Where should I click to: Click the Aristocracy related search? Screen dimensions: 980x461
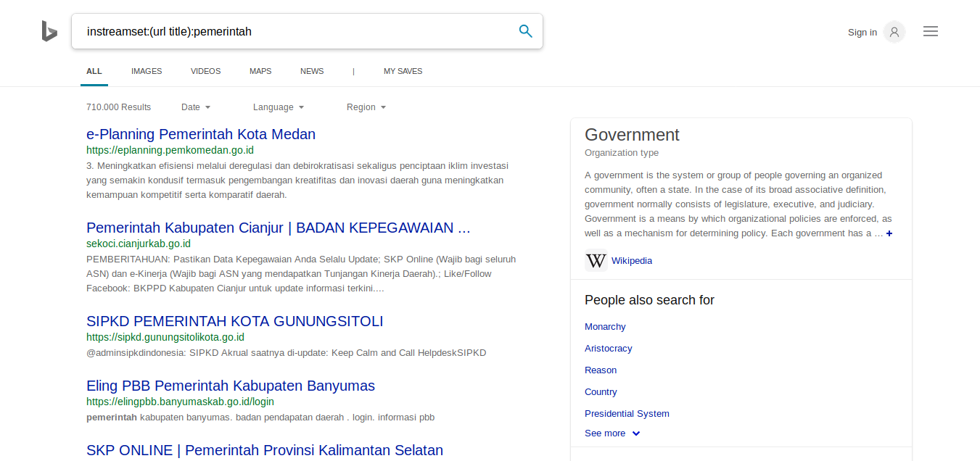tap(609, 349)
